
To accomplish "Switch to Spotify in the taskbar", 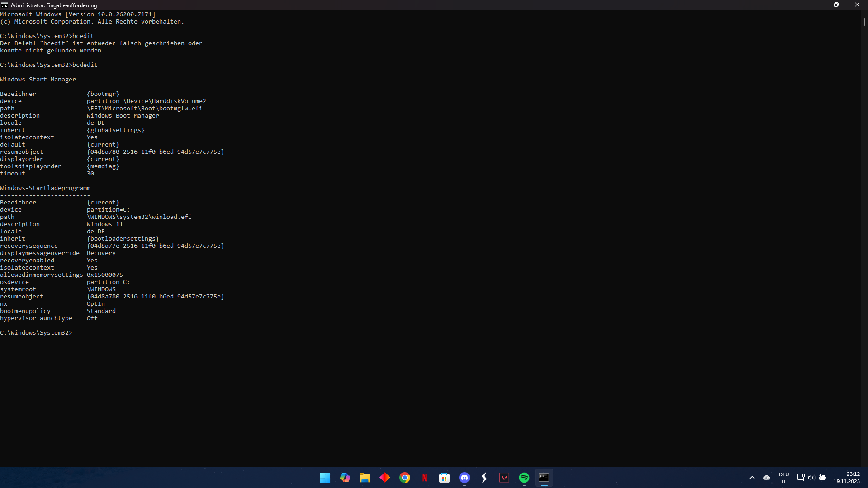I will tap(524, 478).
